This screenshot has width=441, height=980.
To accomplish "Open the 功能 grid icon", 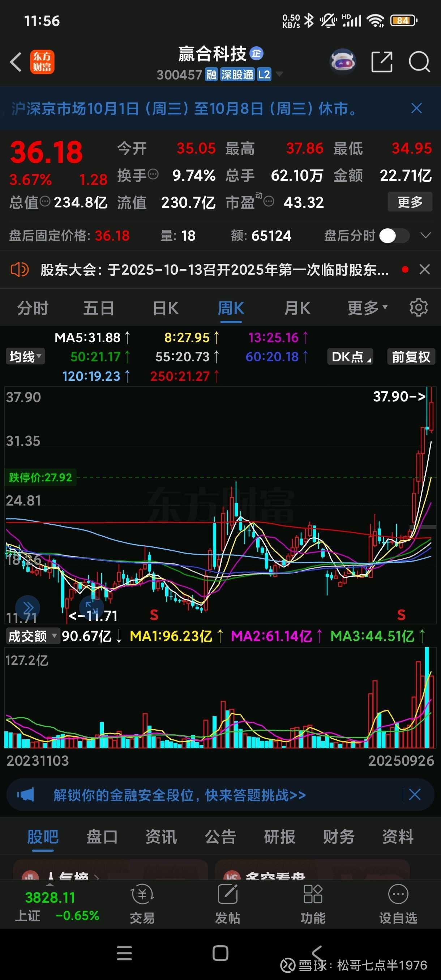I will (x=313, y=894).
